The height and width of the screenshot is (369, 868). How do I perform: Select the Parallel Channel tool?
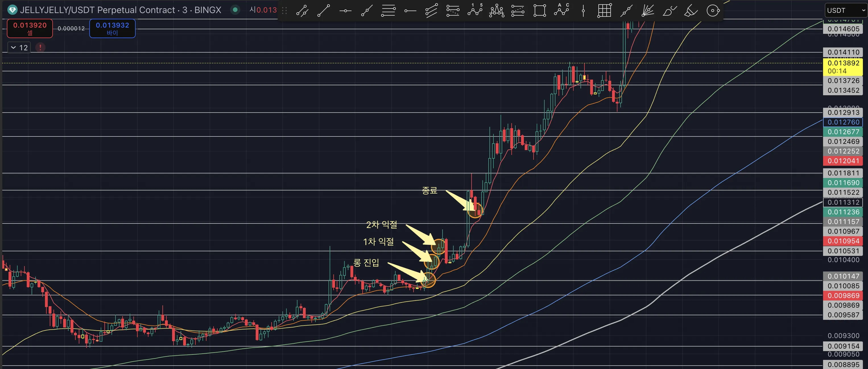coord(432,11)
